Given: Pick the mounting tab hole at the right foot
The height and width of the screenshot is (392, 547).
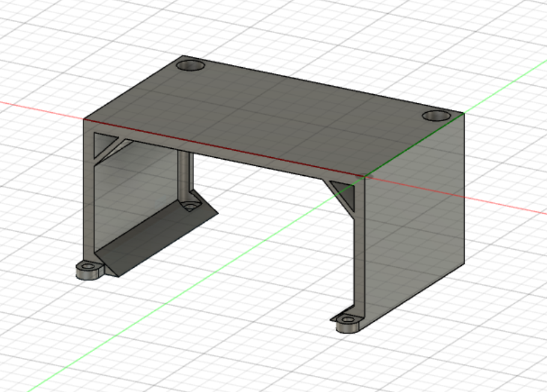Looking at the screenshot, I should click(348, 319).
